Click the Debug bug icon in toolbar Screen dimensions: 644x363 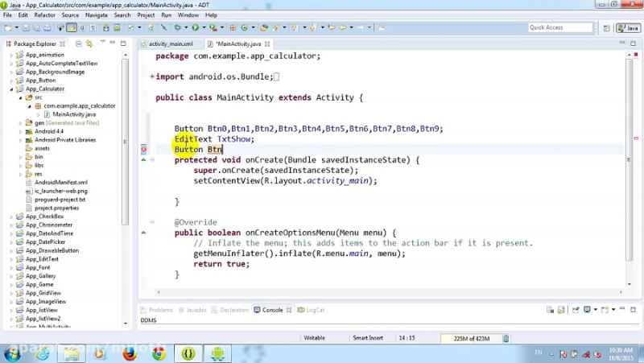point(177,27)
